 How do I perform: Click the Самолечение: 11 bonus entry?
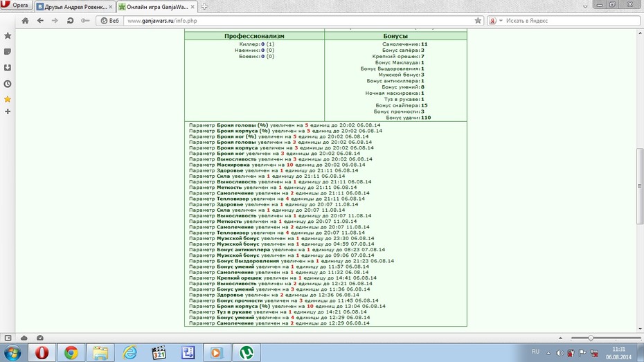click(405, 44)
